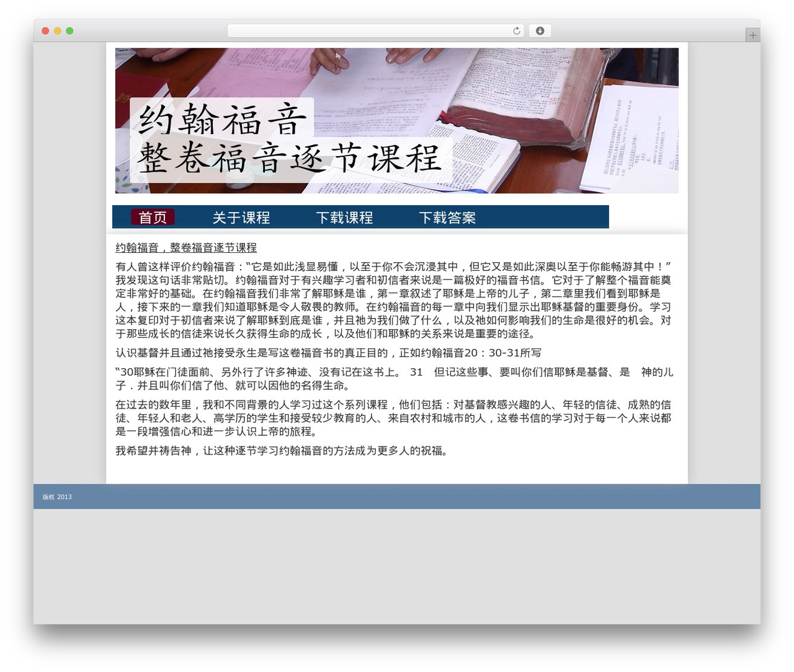
Task: Click the header banner image
Action: pos(397,121)
